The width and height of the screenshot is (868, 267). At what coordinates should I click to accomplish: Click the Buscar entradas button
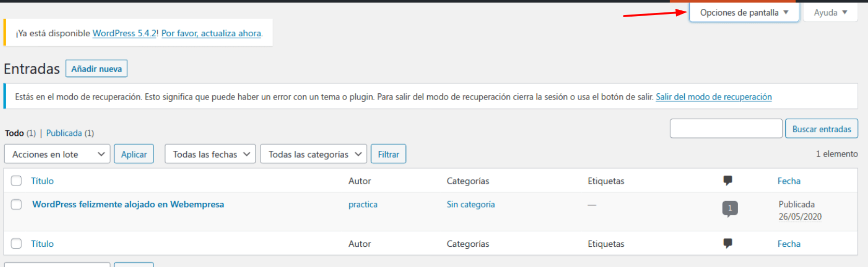[822, 129]
